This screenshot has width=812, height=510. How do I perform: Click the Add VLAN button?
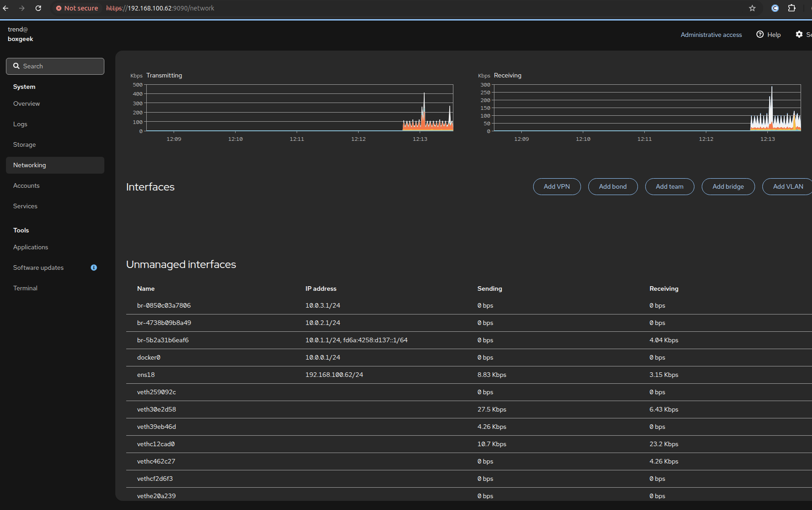click(x=788, y=186)
